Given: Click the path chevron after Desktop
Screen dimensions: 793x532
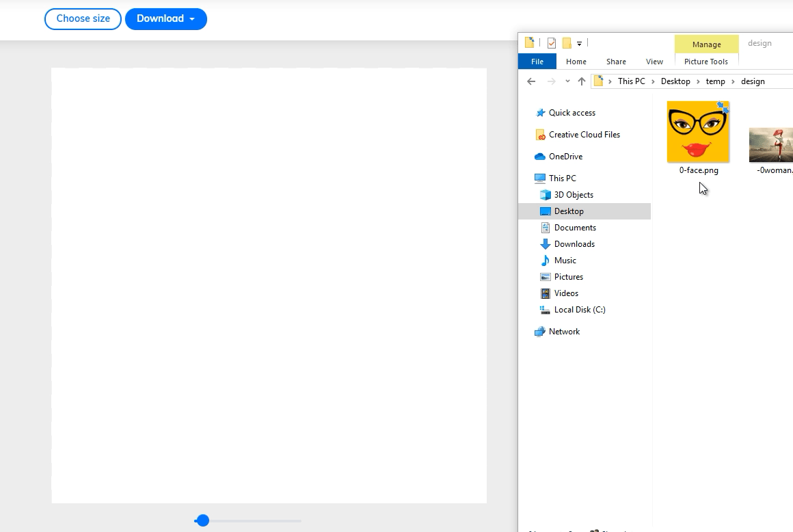Looking at the screenshot, I should point(698,81).
